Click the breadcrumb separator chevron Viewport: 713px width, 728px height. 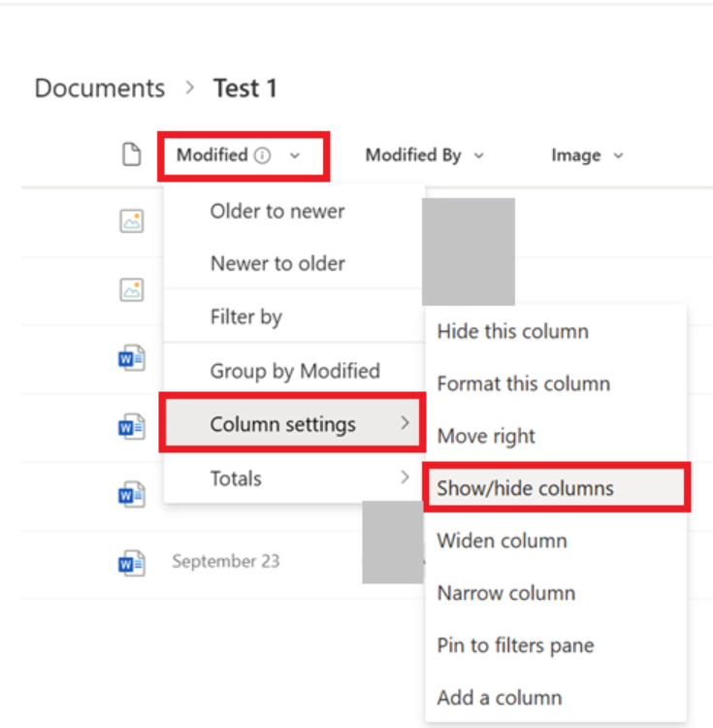coord(189,87)
